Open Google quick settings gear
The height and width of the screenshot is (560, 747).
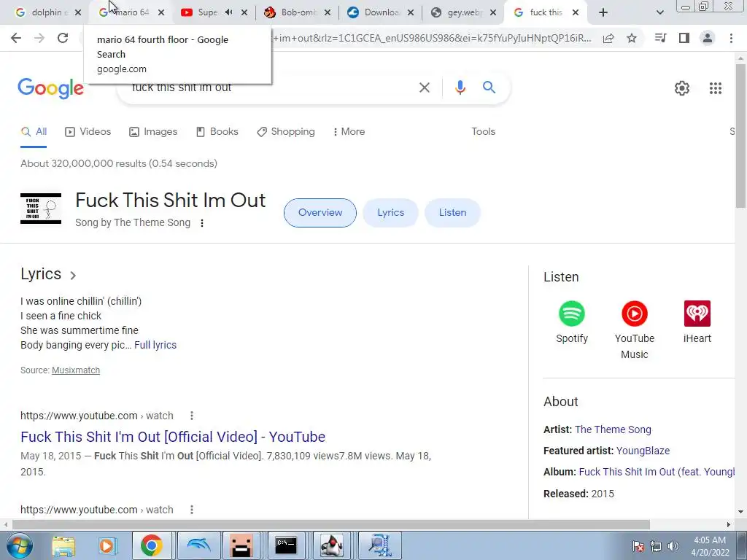tap(682, 88)
